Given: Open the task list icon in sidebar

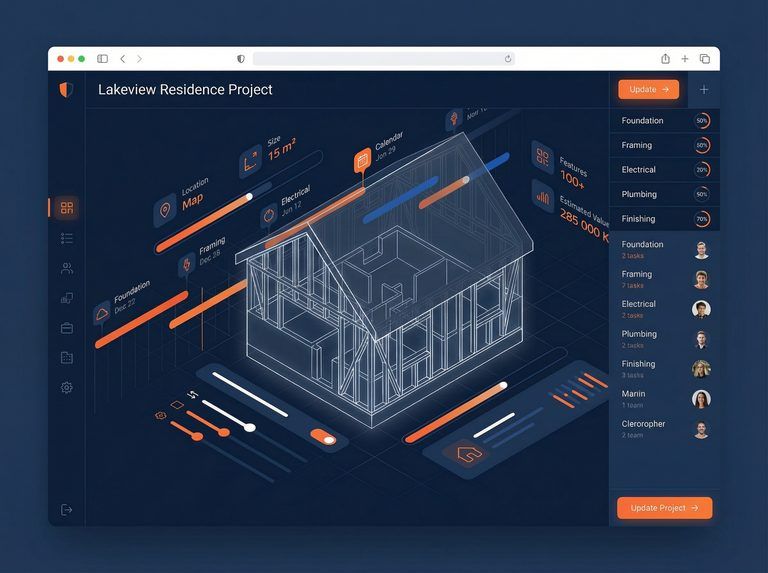Looking at the screenshot, I should 67,238.
